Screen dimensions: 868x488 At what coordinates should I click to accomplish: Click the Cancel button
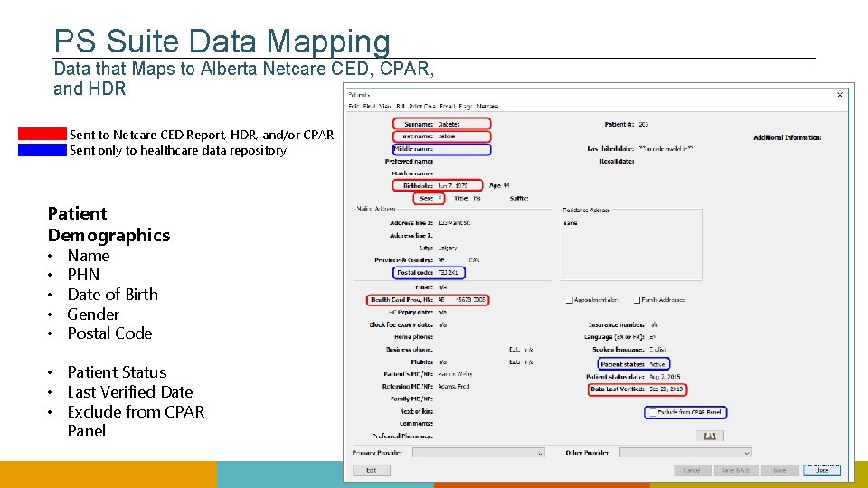click(x=692, y=470)
